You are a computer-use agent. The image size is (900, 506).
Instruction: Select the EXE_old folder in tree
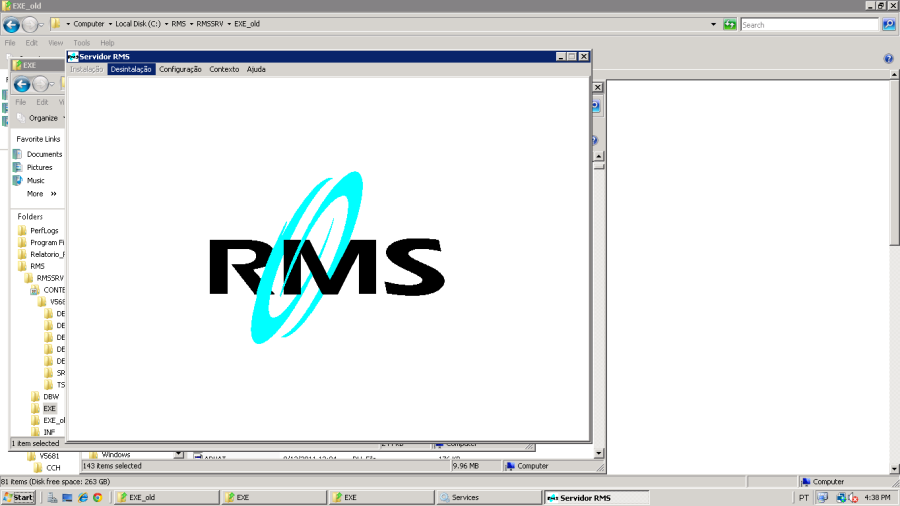[x=54, y=421]
